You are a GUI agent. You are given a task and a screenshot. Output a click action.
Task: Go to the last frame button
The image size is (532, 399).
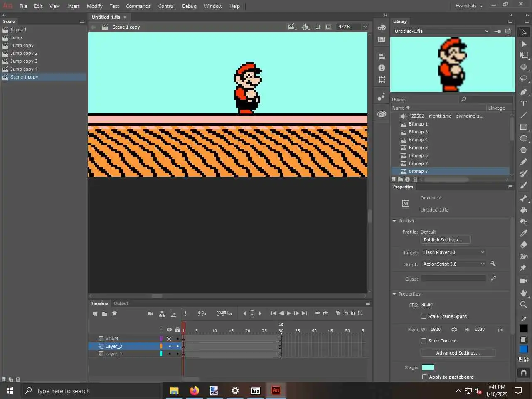[x=304, y=313]
